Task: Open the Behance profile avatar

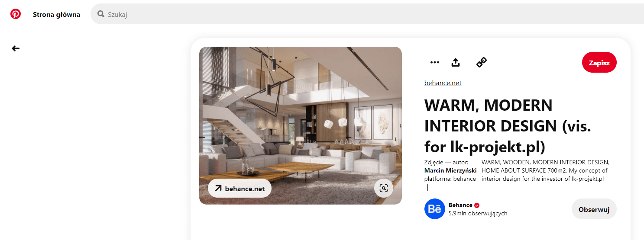Action: [435, 209]
